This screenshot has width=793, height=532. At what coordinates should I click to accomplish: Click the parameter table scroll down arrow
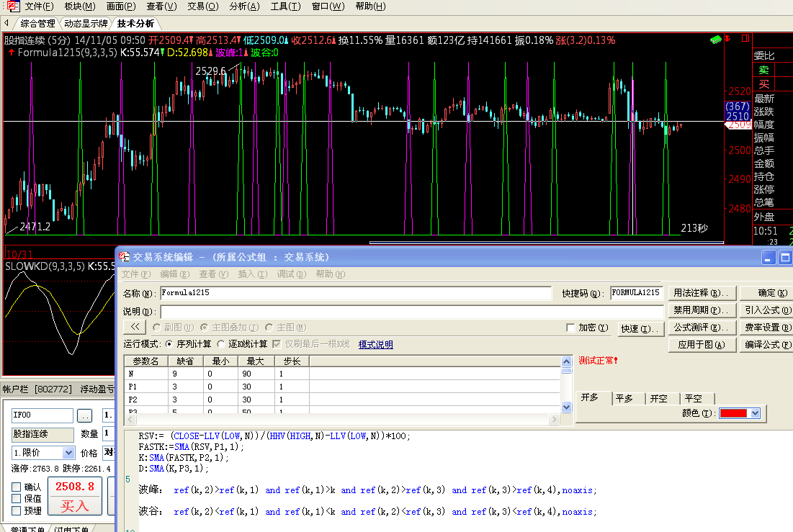point(566,407)
